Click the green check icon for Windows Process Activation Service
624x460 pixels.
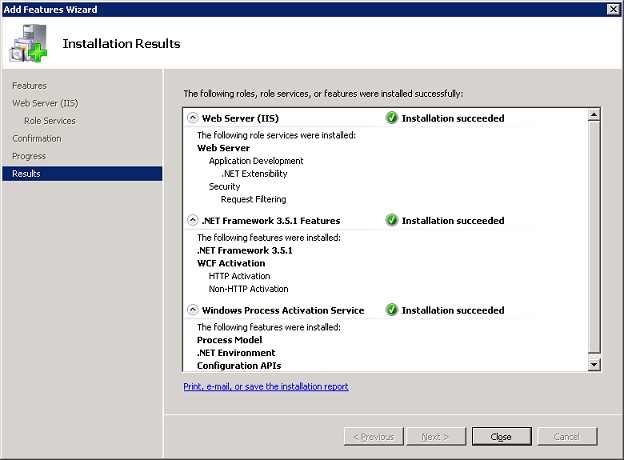392,310
